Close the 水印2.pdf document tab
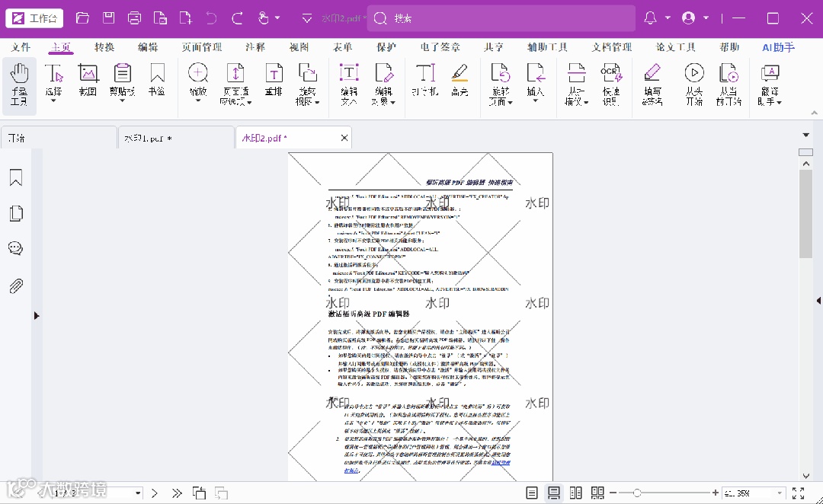Screen dimensions: 823x504 [344, 138]
